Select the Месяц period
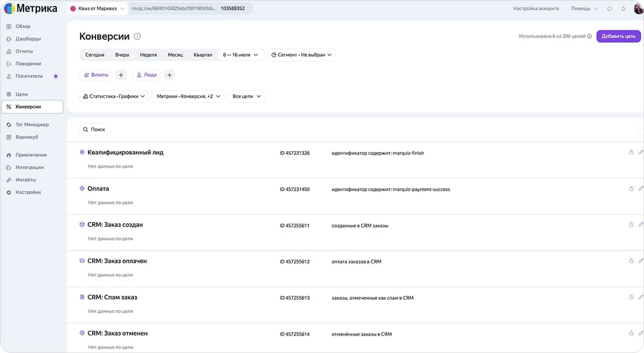 [175, 54]
